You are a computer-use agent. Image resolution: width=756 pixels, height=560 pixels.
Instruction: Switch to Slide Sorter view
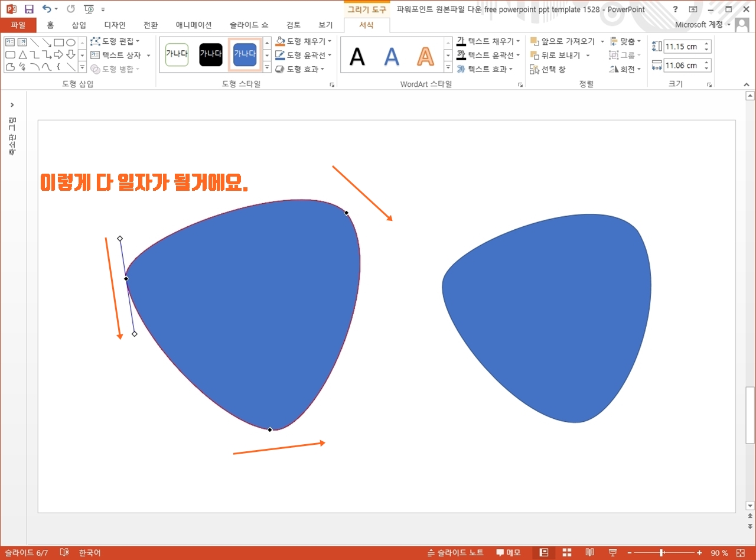567,553
